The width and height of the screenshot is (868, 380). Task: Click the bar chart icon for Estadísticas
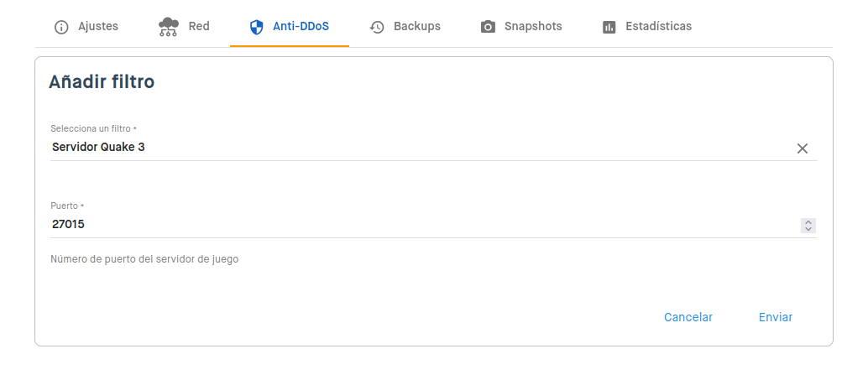coord(609,27)
